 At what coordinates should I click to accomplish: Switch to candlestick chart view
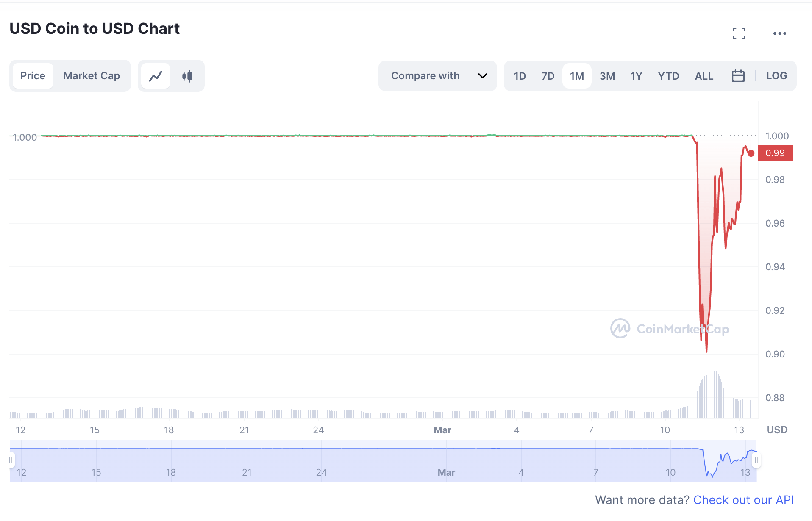187,76
